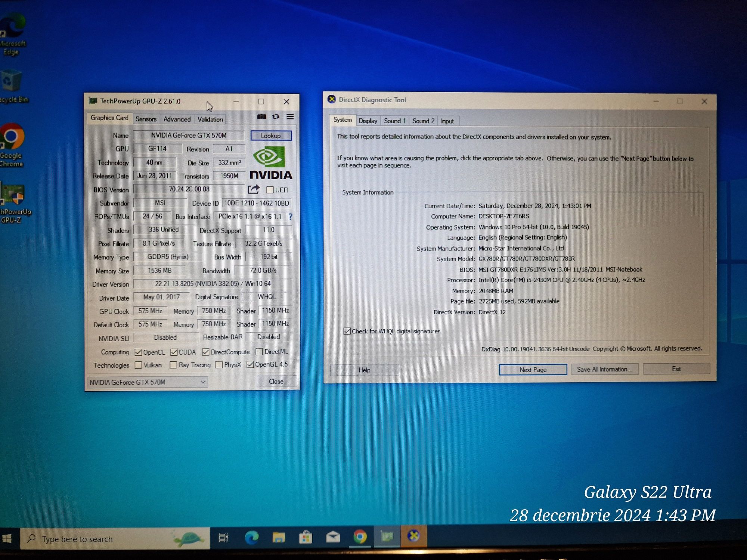
Task: Toggle the OpenCL checkbox
Action: [138, 352]
